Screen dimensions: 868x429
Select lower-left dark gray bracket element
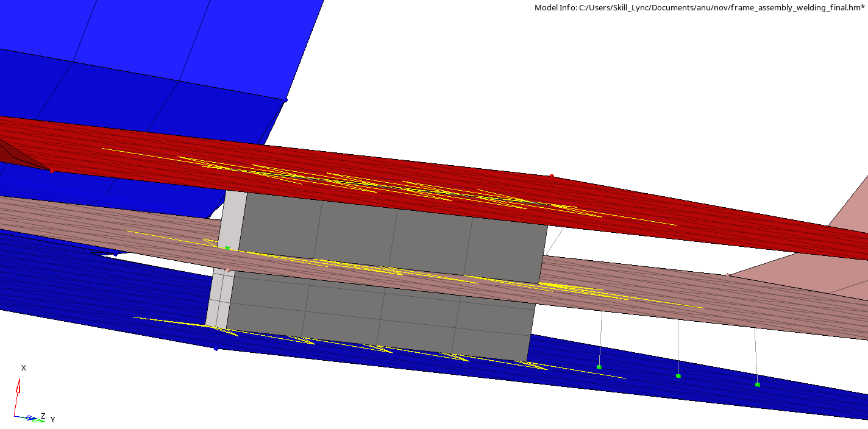click(265, 305)
